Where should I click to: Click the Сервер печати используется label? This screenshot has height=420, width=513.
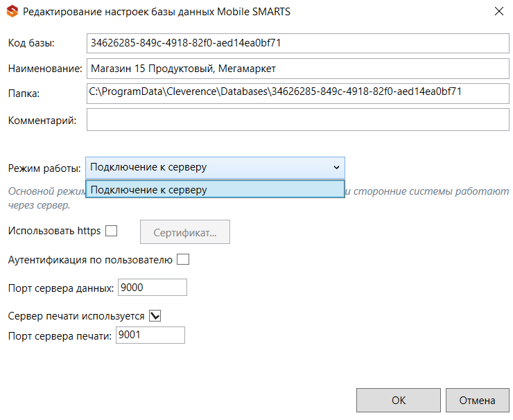coord(76,316)
